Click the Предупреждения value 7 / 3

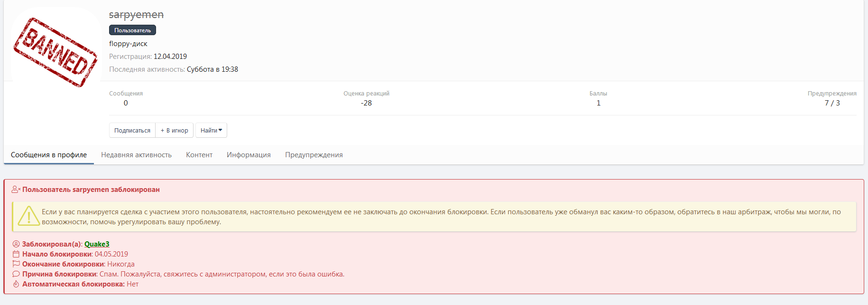click(x=832, y=103)
